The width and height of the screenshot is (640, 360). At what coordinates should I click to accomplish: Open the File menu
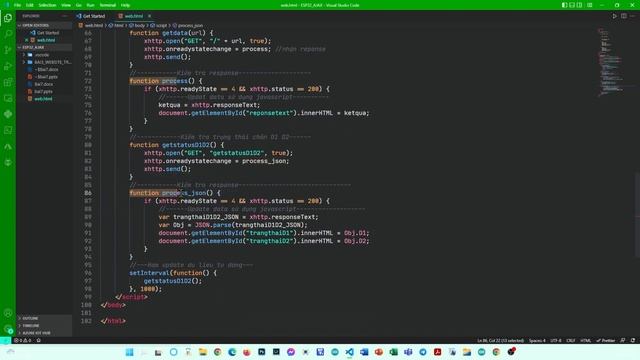[17, 5]
